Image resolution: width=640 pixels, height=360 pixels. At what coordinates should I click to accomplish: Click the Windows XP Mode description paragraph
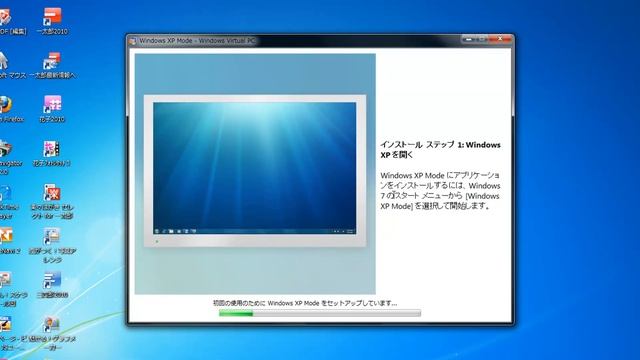pos(440,191)
